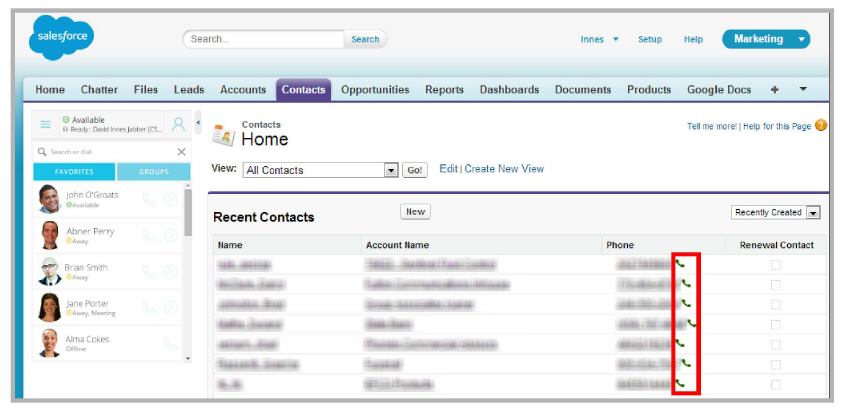Image resolution: width=844 pixels, height=409 pixels.
Task: Tick Renewal Contact checkbox in sixth row
Action: (x=776, y=364)
